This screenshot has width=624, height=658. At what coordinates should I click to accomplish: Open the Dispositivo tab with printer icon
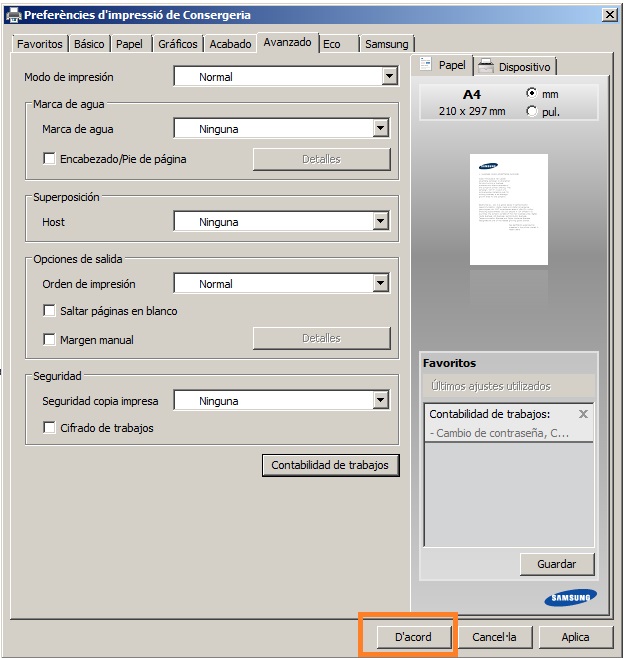point(515,66)
